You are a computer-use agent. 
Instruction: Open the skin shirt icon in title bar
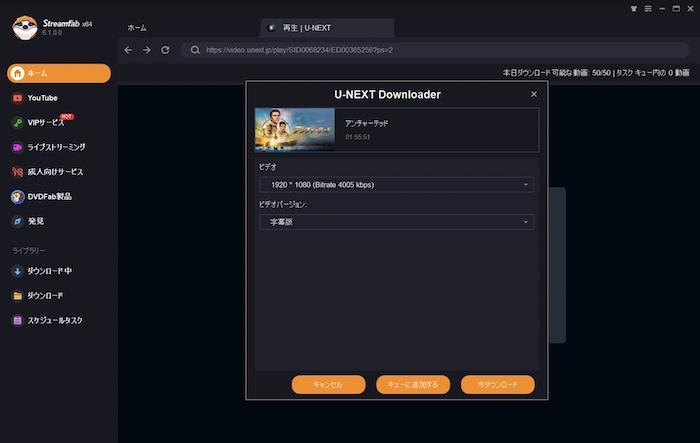pyautogui.click(x=633, y=8)
